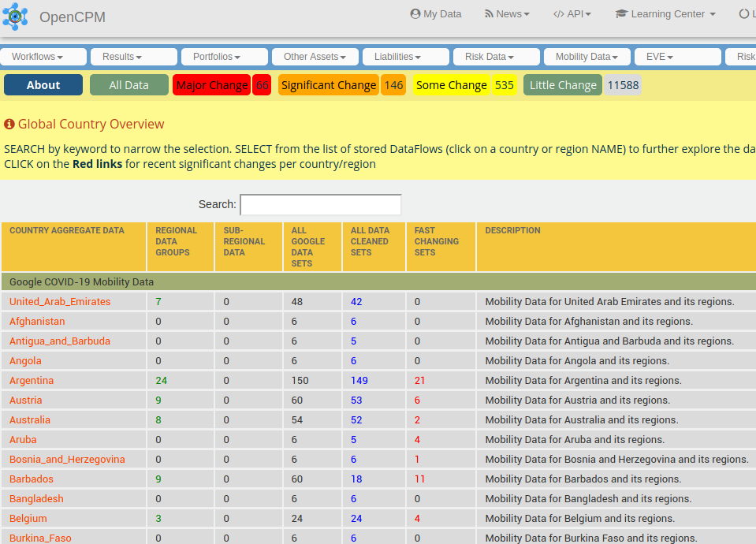Expand the News dropdown menu
Image resolution: width=756 pixels, height=544 pixels.
pos(507,14)
